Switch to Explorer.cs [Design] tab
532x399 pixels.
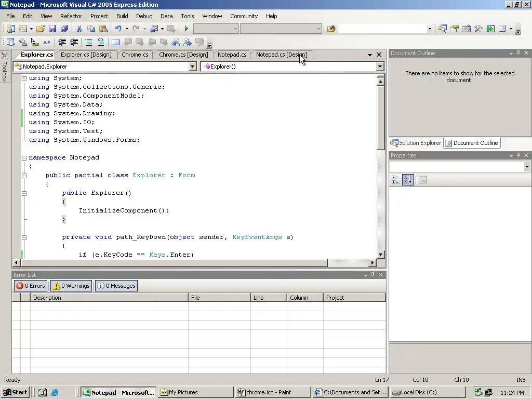coord(86,55)
